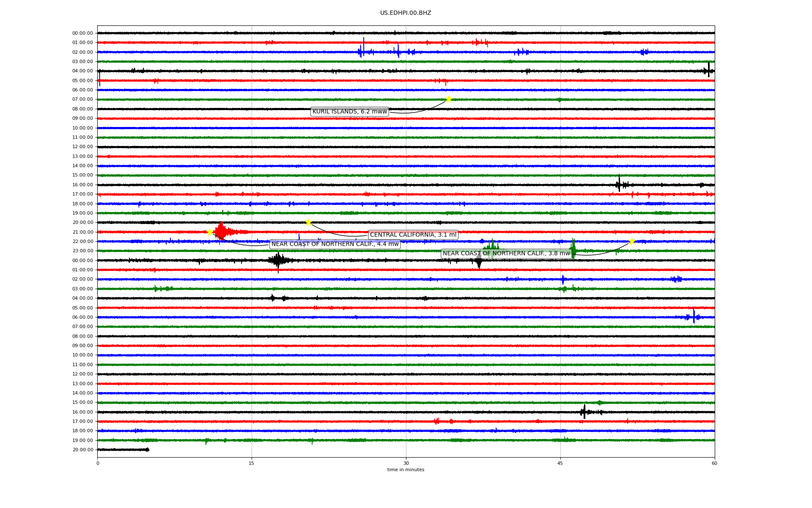Click NEAR COAST OF NORTHERN CALIF., 3.8 mw label
The image size is (812, 508).
[506, 254]
